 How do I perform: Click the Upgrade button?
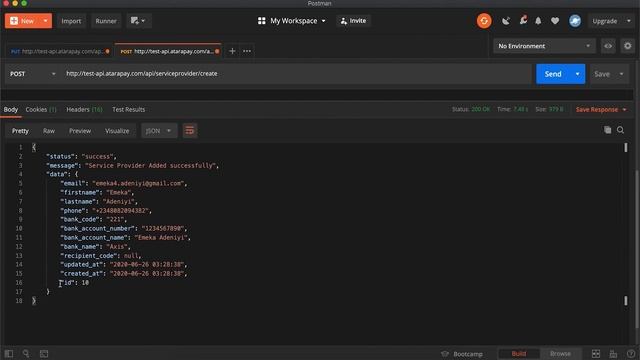(x=604, y=21)
